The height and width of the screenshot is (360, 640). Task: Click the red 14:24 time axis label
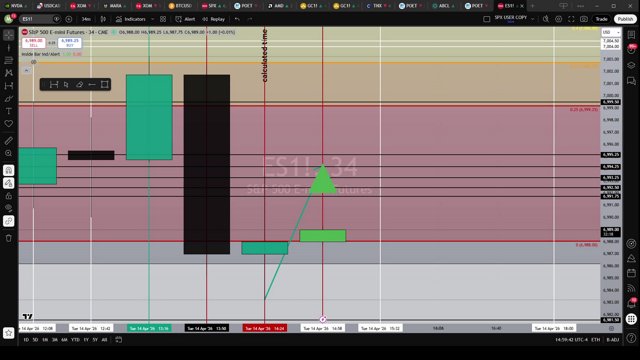[265, 328]
